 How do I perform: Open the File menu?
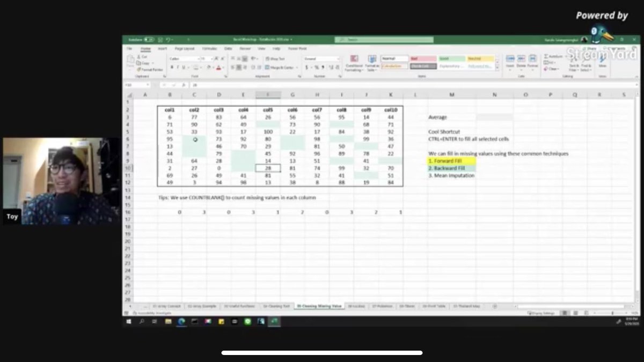tap(129, 48)
